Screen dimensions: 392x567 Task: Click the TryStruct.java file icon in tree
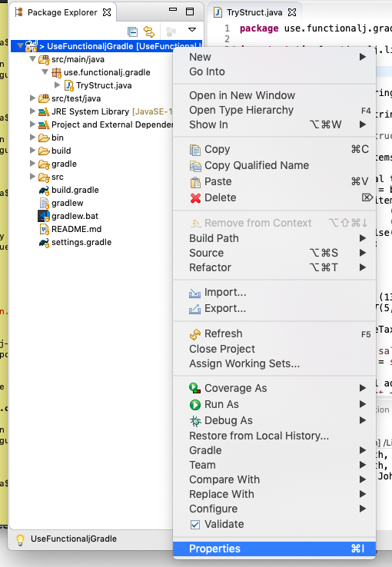[x=69, y=85]
